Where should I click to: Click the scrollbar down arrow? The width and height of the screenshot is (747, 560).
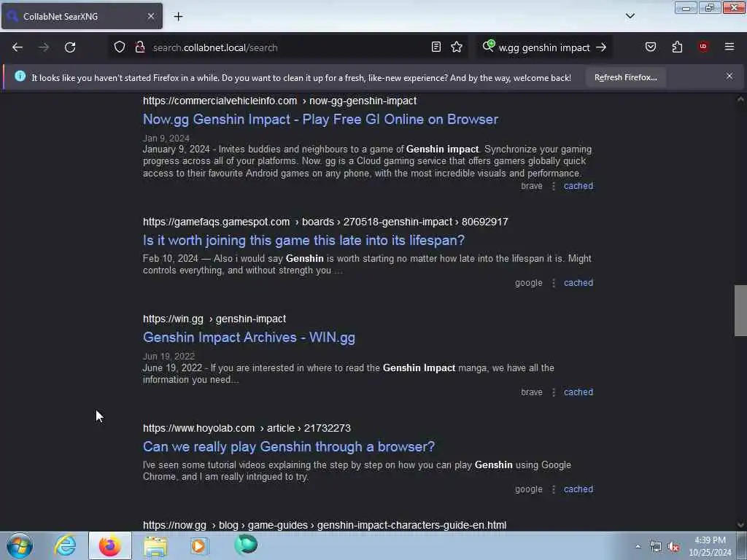[740, 525]
